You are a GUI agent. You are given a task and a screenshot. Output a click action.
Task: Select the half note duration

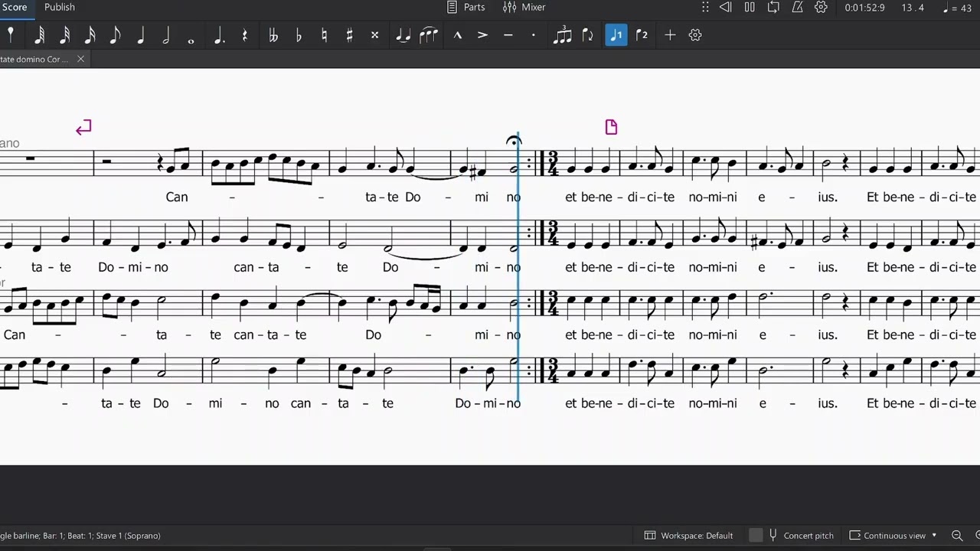pyautogui.click(x=166, y=34)
